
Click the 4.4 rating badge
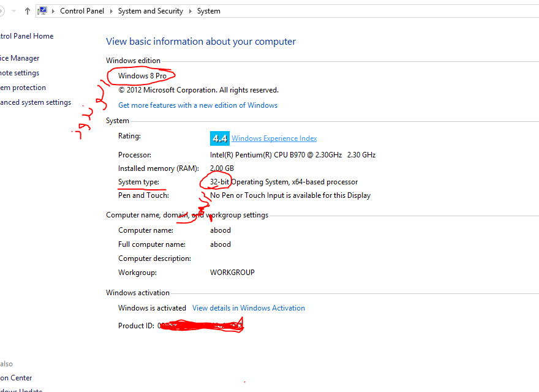220,138
